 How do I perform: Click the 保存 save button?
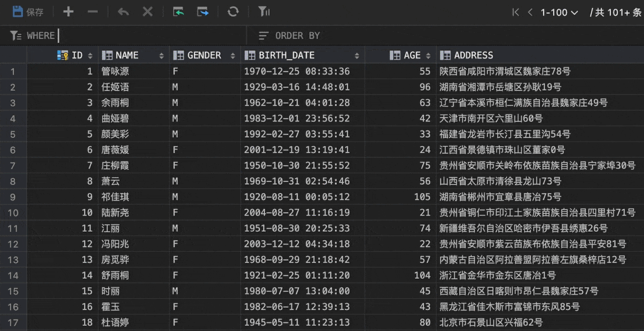(x=28, y=12)
